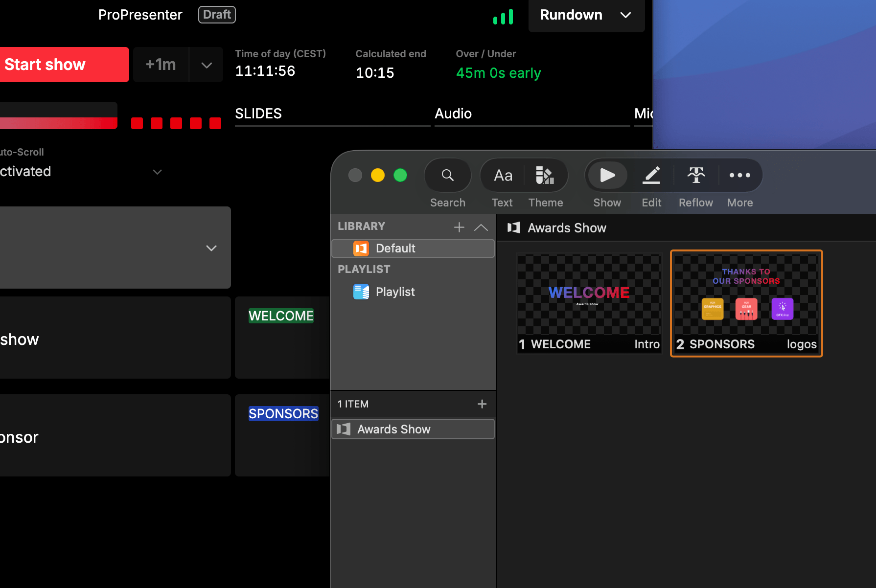Viewport: 876px width, 588px height.
Task: Click the Awards Show presentation title header
Action: tap(567, 228)
